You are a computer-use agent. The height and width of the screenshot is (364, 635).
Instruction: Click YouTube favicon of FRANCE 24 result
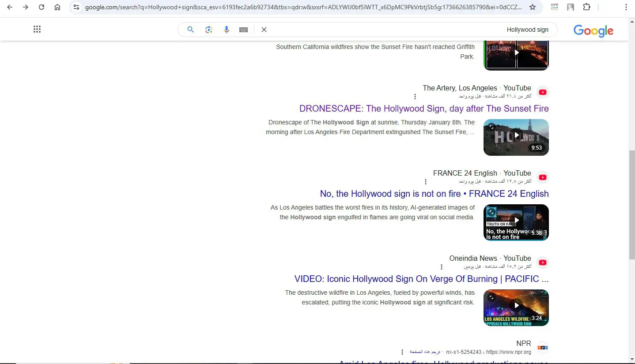click(x=543, y=177)
